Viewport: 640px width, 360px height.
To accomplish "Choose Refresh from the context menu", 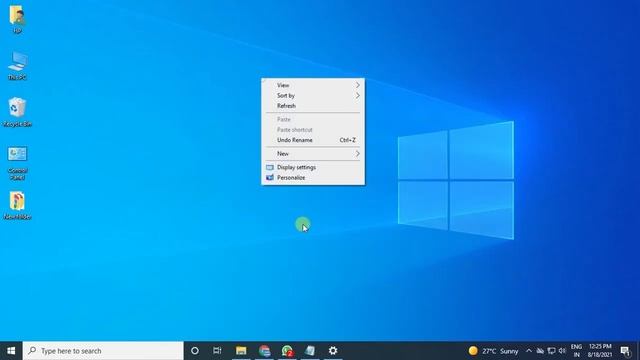I will [x=313, y=106].
